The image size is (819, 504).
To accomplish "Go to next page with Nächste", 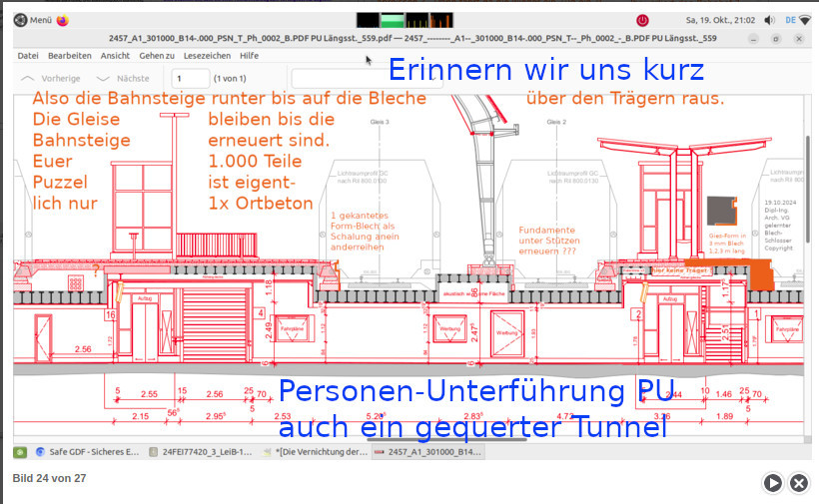I will click(x=123, y=78).
